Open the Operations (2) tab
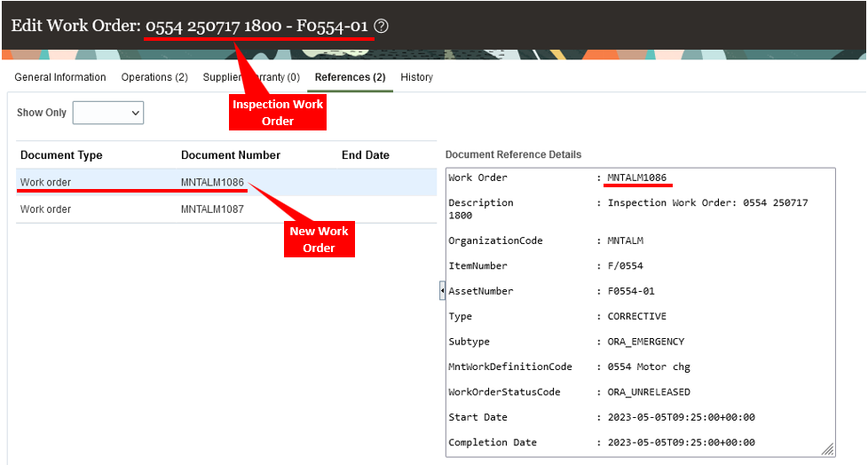The height and width of the screenshot is (465, 868). 154,77
